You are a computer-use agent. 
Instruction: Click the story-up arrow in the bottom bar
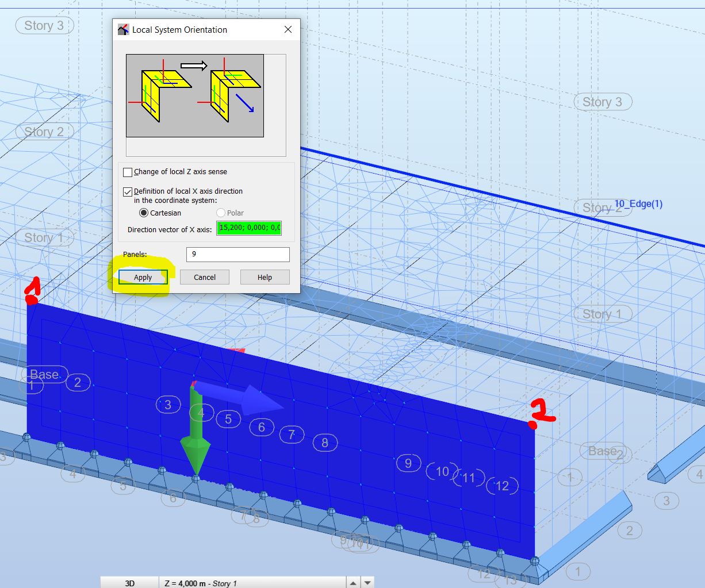pyautogui.click(x=352, y=582)
